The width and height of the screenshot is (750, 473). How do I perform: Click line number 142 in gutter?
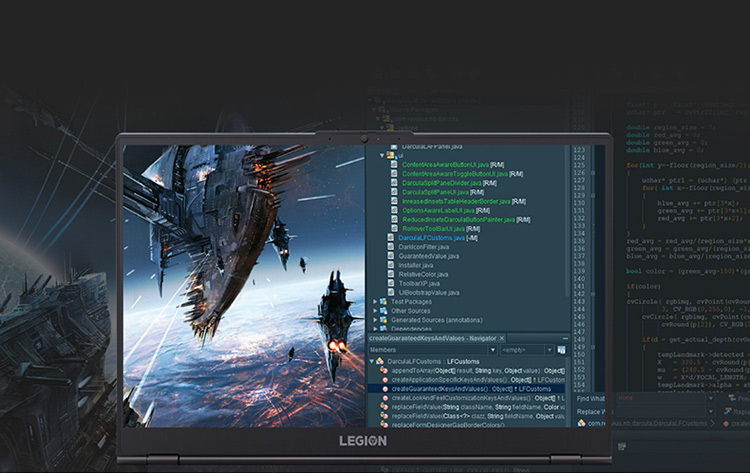tap(579, 294)
